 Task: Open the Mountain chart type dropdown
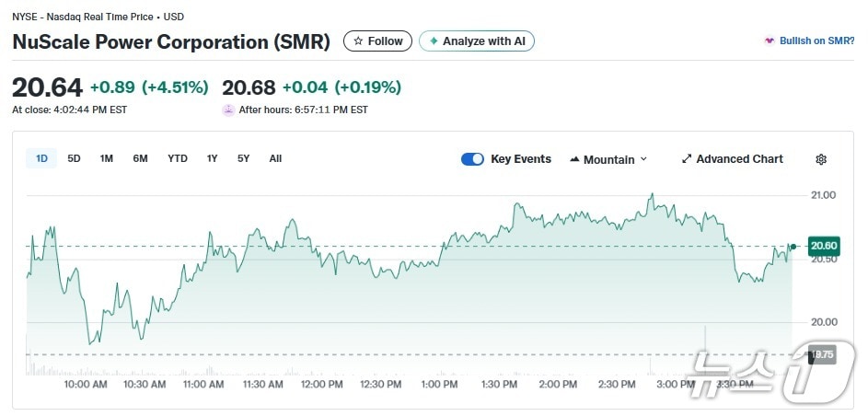point(608,159)
